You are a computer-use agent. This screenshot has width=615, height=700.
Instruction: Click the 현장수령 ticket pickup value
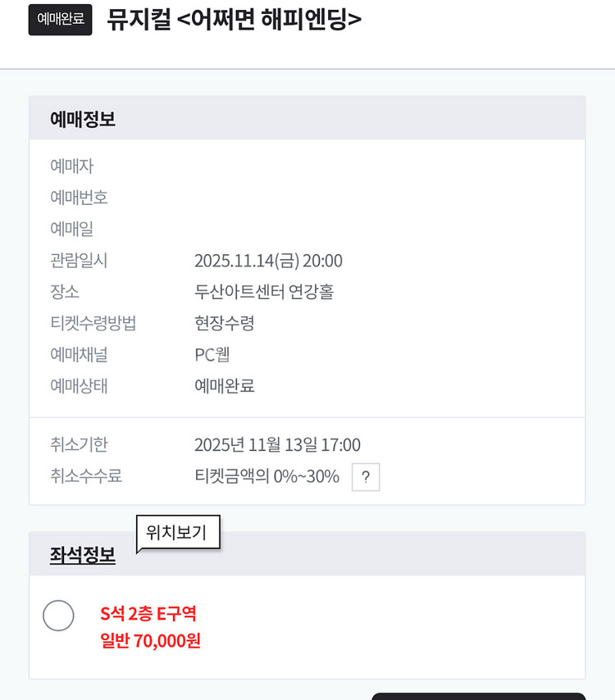click(225, 323)
